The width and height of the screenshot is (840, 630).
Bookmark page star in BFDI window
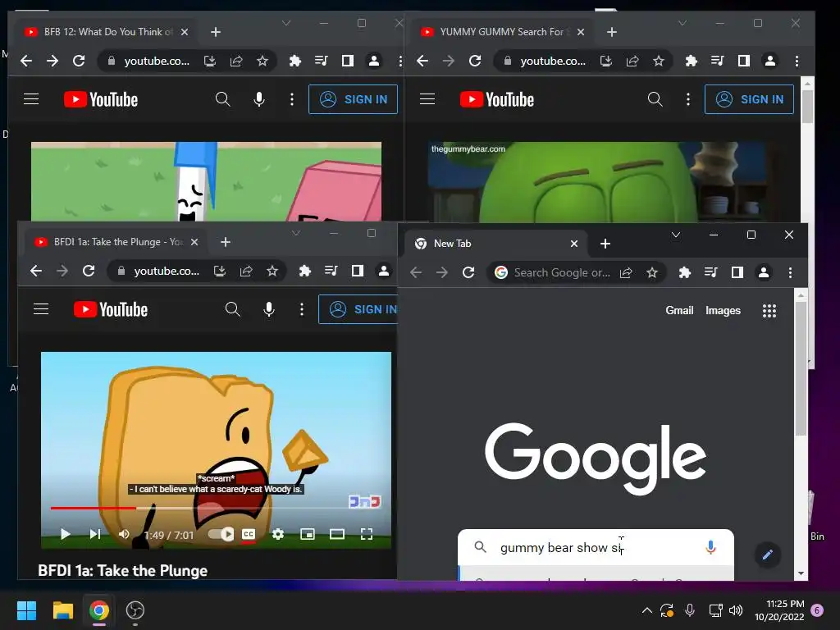(x=272, y=271)
